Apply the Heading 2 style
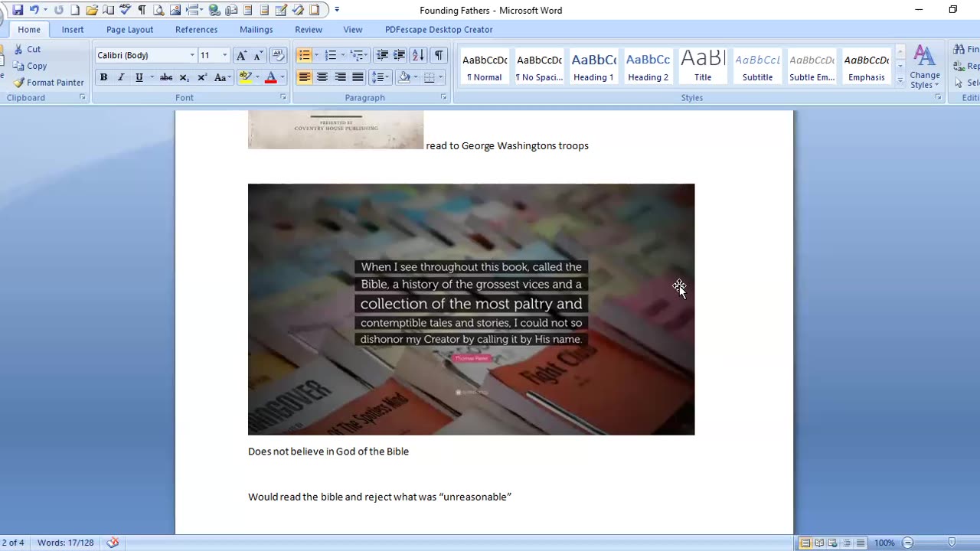Viewport: 980px width, 551px height. coord(648,67)
